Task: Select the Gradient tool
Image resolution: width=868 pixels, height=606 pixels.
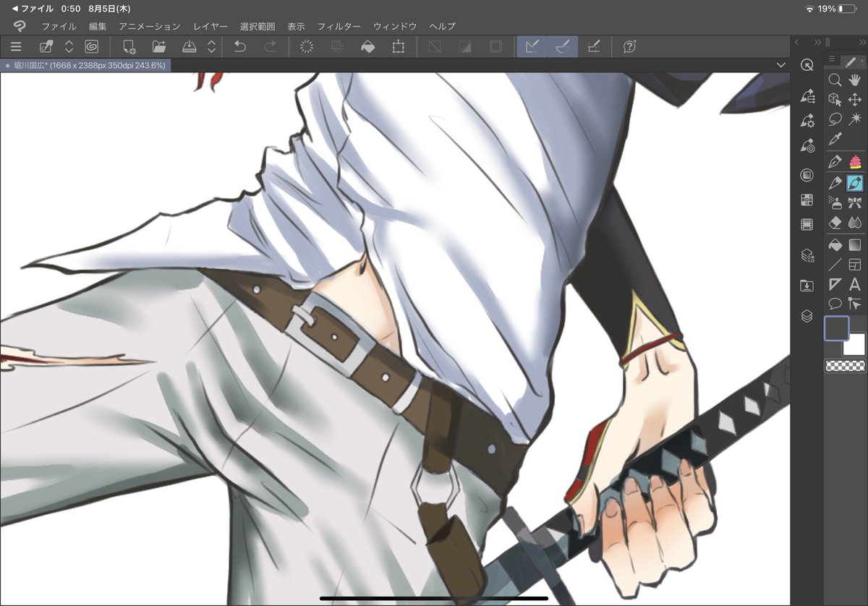Action: point(855,245)
